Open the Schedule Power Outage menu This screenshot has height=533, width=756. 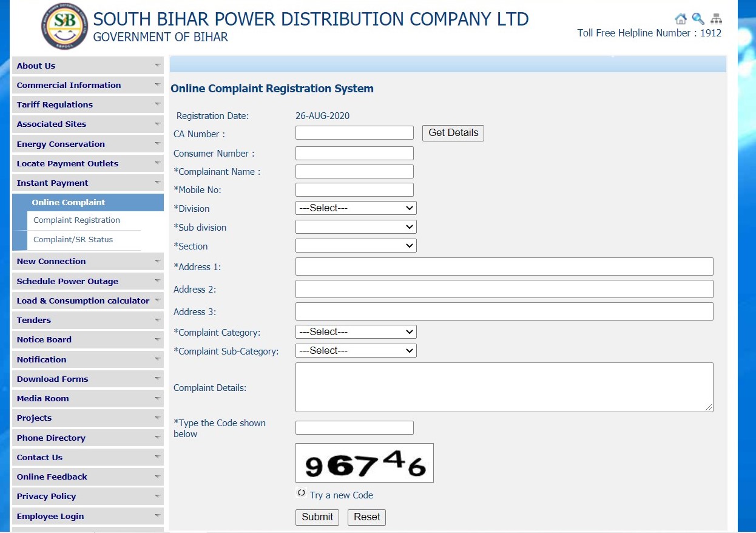(x=88, y=281)
